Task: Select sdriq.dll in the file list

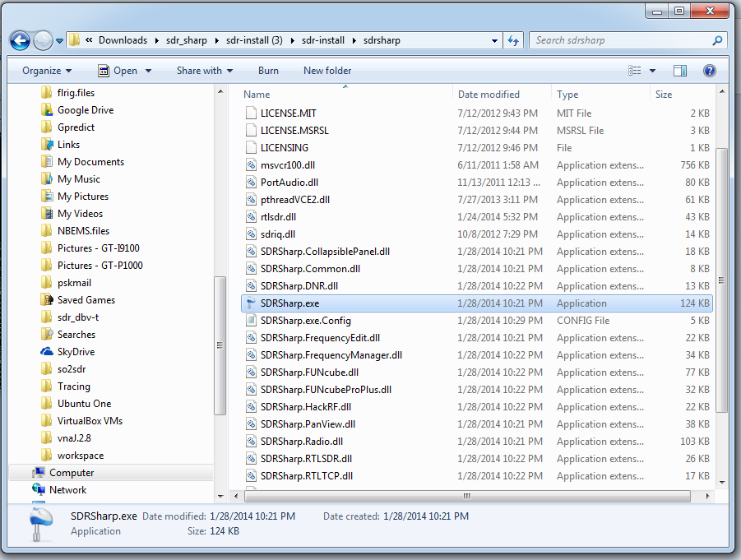Action: pos(277,234)
